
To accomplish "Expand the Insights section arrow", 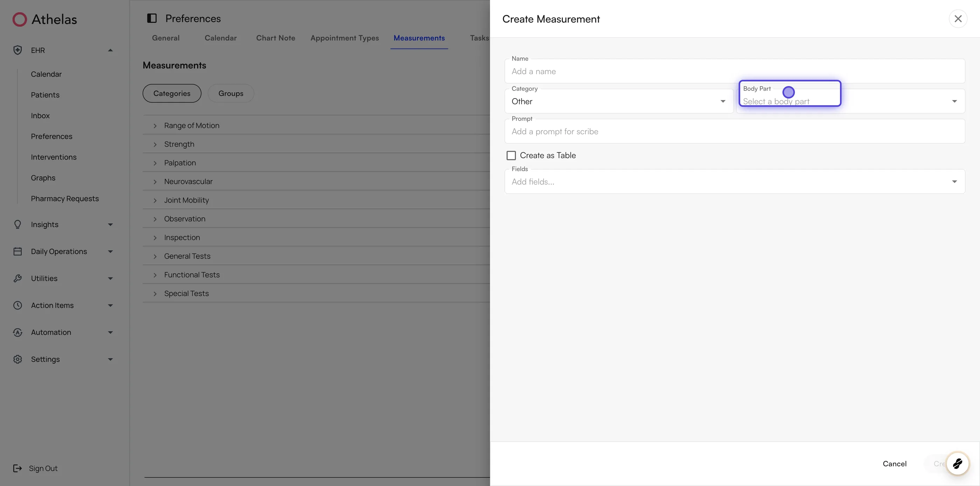I will tap(110, 224).
